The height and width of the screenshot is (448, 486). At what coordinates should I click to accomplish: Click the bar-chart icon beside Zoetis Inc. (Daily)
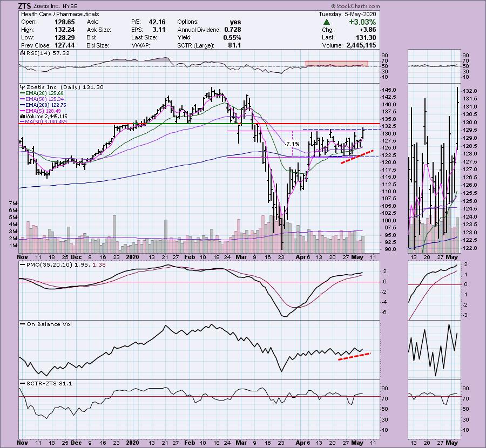pyautogui.click(x=23, y=87)
